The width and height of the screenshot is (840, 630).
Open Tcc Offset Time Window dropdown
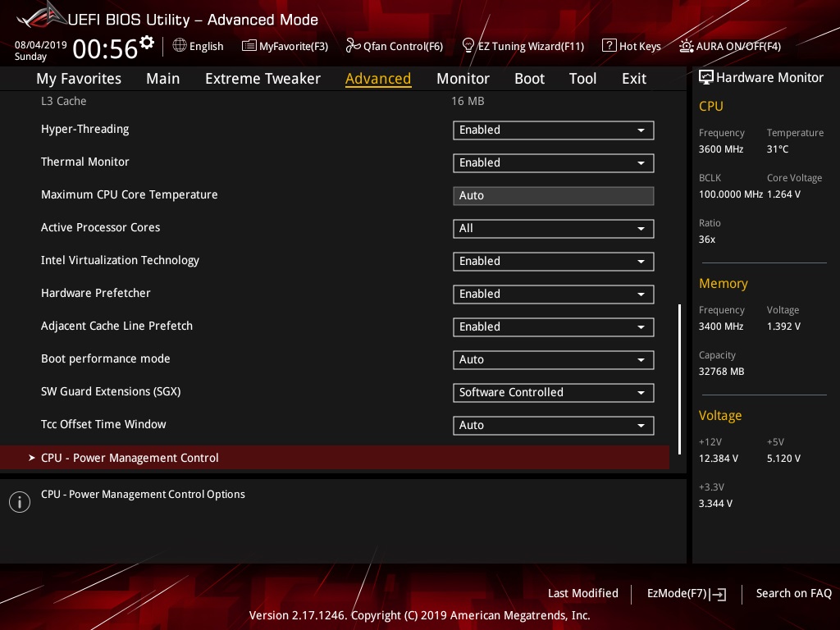(x=554, y=426)
